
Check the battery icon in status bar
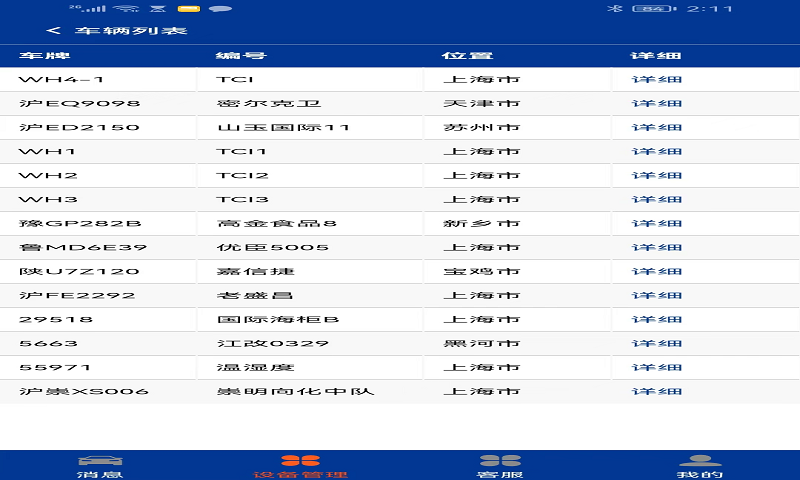(x=653, y=9)
